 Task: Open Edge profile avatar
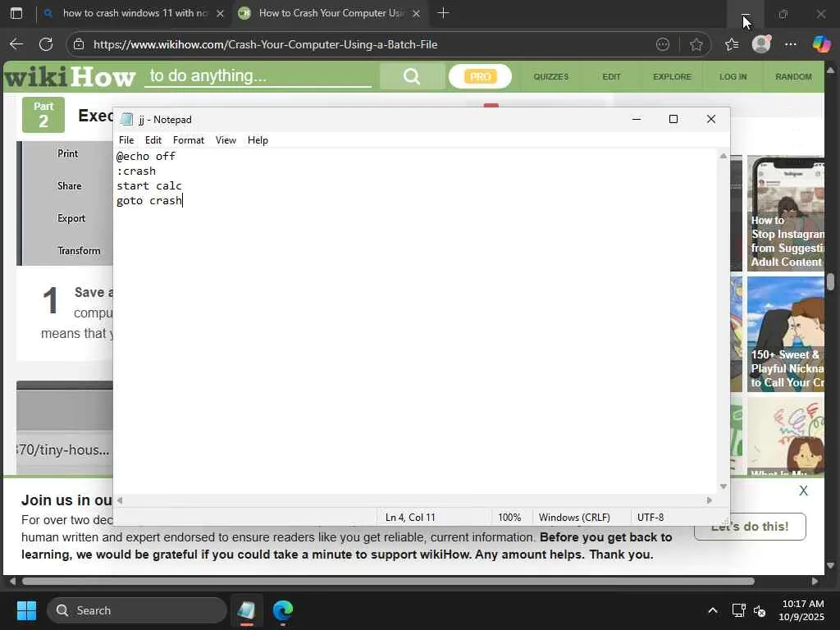pyautogui.click(x=761, y=43)
